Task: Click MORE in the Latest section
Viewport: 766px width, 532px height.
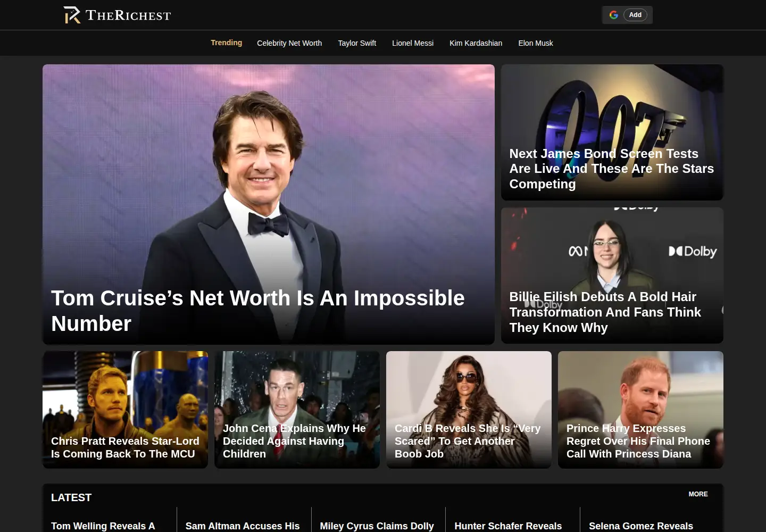Action: click(x=698, y=494)
